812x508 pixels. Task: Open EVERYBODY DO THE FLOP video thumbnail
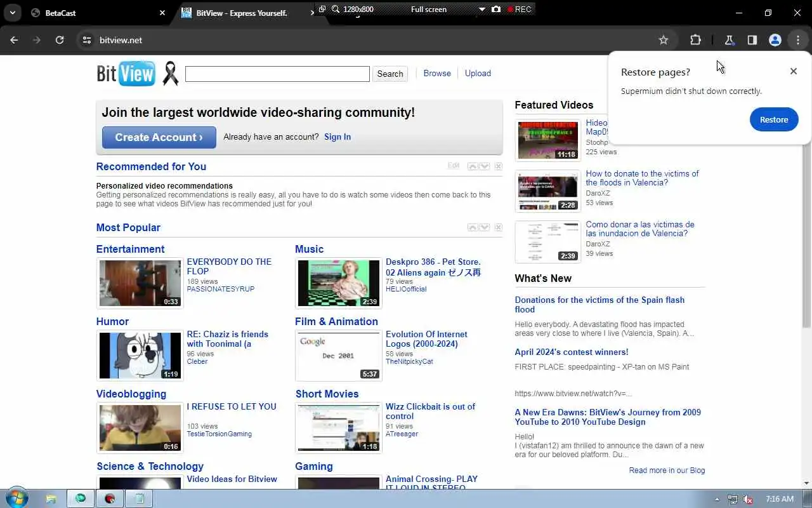[140, 283]
